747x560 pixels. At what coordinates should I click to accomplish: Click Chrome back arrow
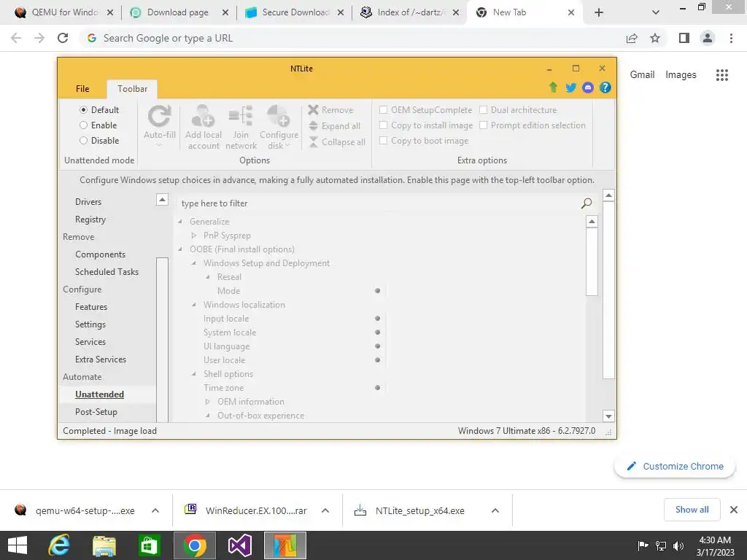pyautogui.click(x=16, y=38)
